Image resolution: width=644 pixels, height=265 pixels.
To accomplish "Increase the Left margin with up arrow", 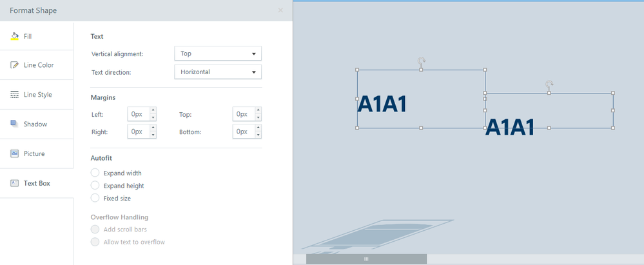I will coord(153,110).
